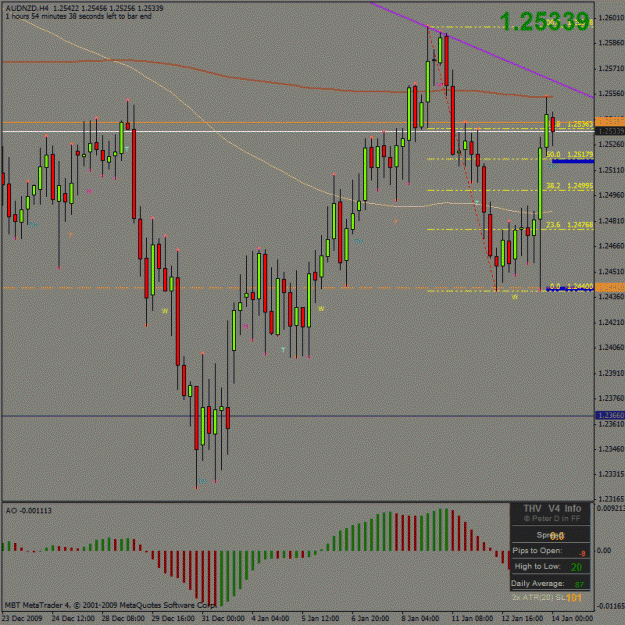Click the 1.26010 price scale label
625x625 pixels.
pos(611,18)
